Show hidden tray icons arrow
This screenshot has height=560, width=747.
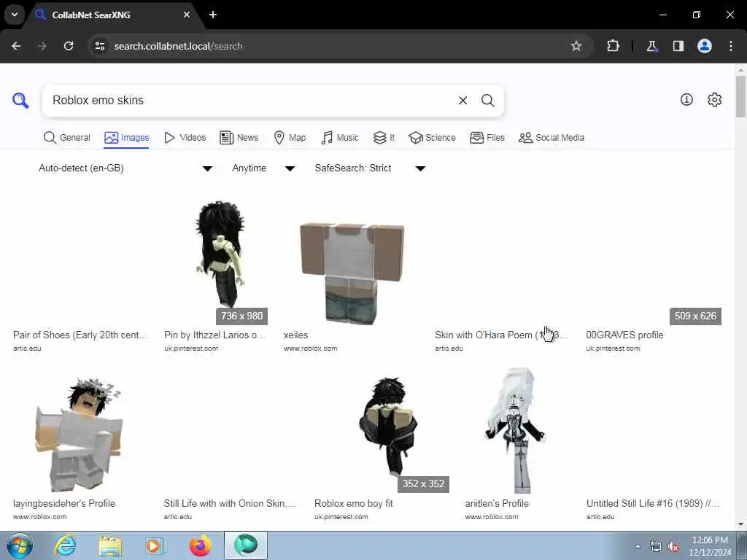(638, 546)
